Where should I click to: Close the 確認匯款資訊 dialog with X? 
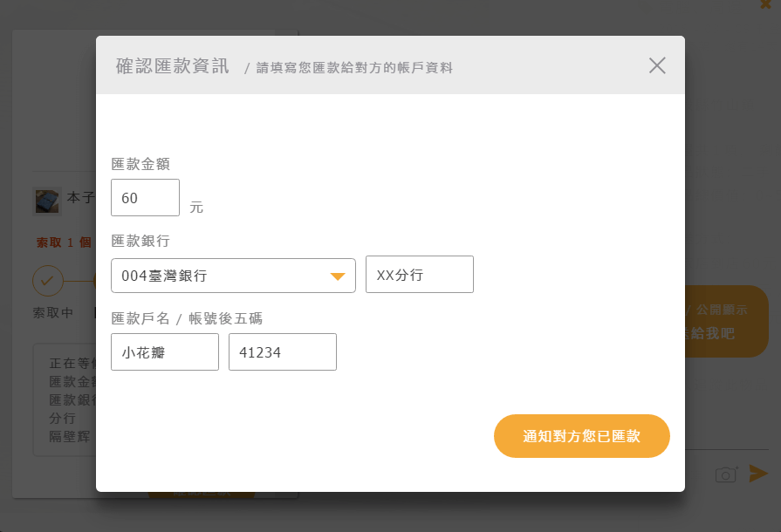657,65
